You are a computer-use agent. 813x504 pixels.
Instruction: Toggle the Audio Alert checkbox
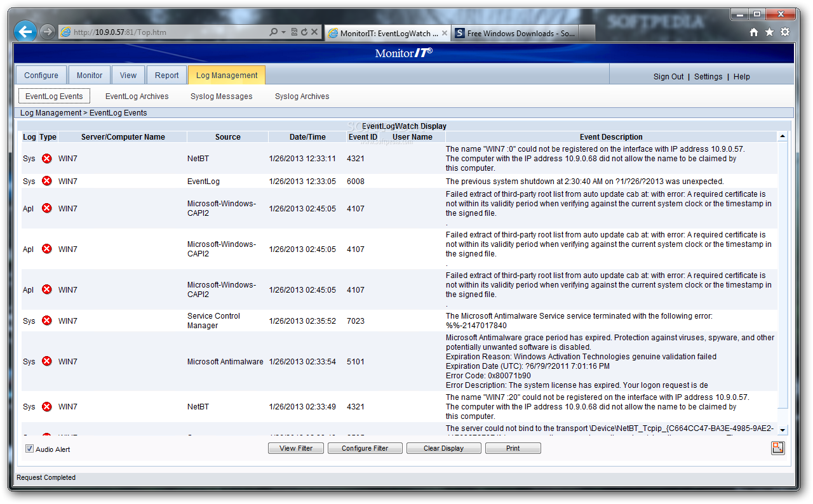point(29,449)
